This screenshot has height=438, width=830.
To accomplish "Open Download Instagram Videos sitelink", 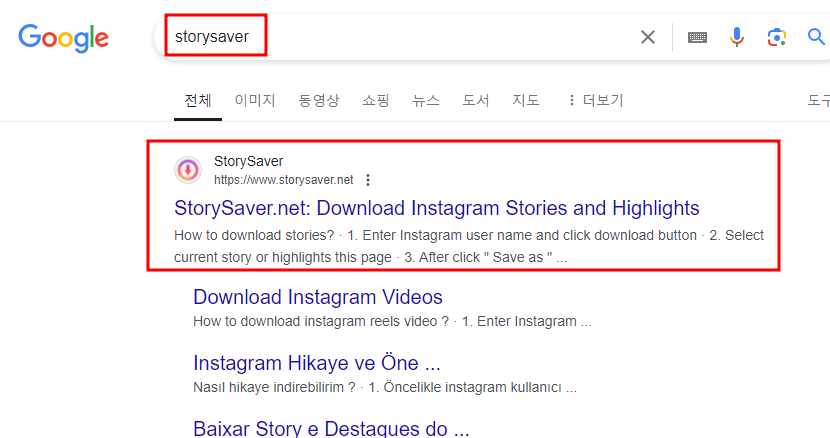I will click(x=318, y=297).
